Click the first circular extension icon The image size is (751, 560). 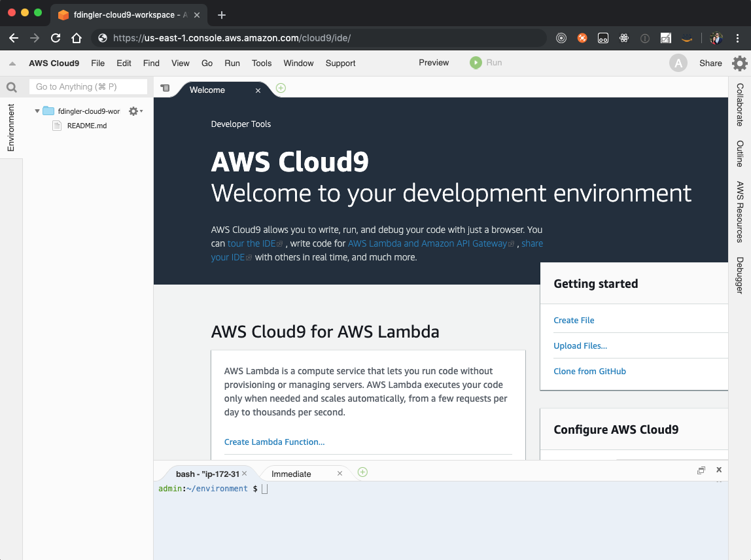click(x=561, y=39)
